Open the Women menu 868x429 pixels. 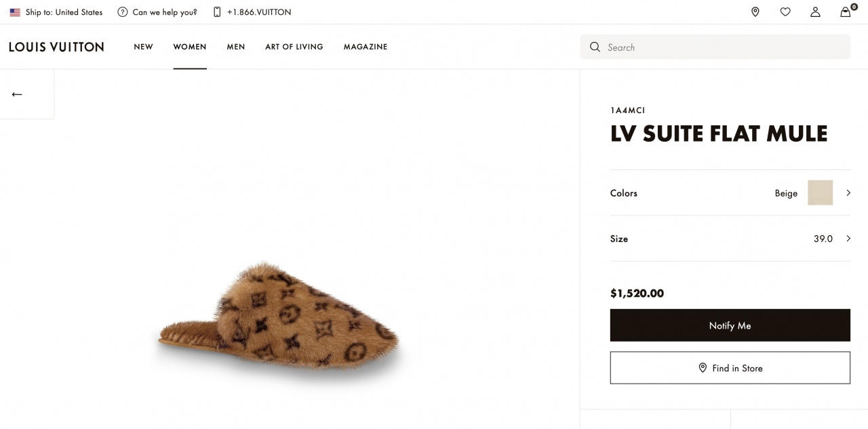pos(190,47)
